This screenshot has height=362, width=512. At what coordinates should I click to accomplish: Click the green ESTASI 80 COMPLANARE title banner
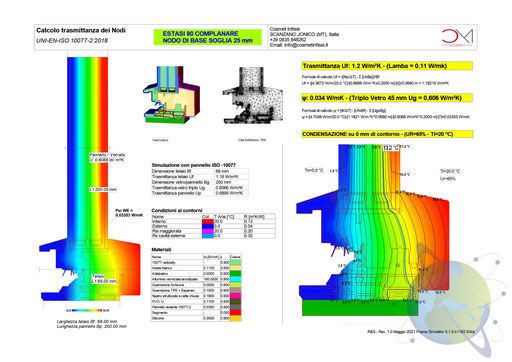[207, 37]
